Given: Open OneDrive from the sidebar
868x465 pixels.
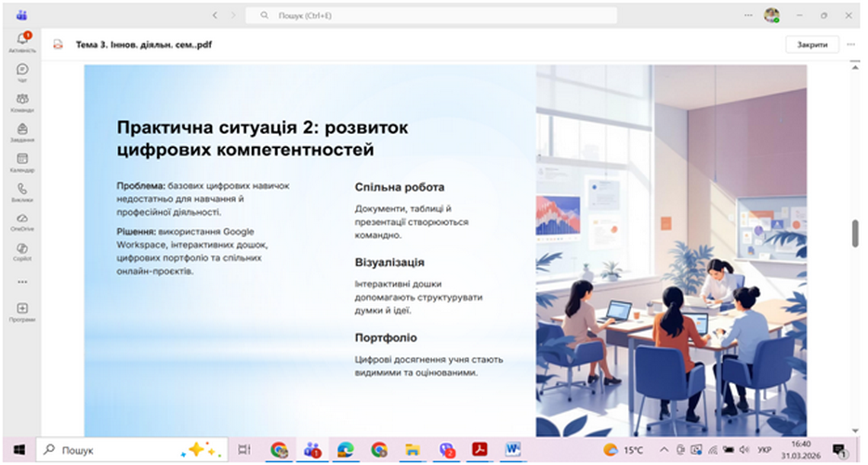Looking at the screenshot, I should click(22, 221).
